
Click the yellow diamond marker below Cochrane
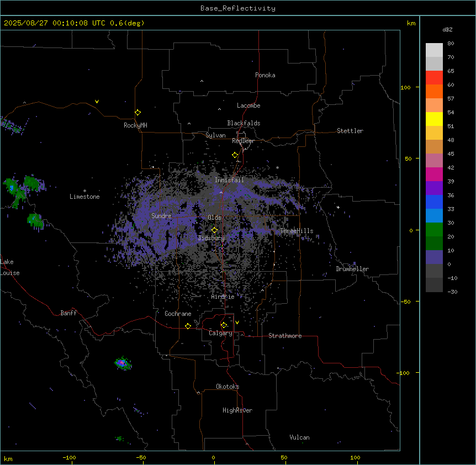point(188,326)
